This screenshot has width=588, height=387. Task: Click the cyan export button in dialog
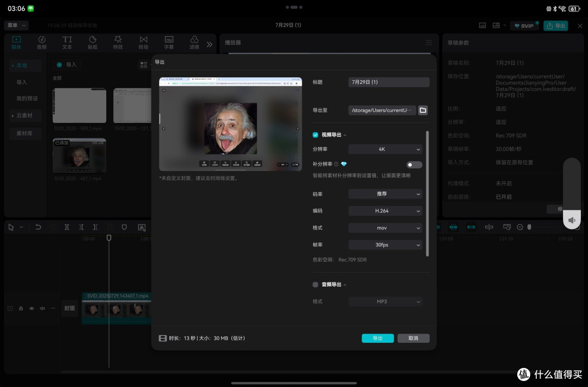[x=378, y=338]
